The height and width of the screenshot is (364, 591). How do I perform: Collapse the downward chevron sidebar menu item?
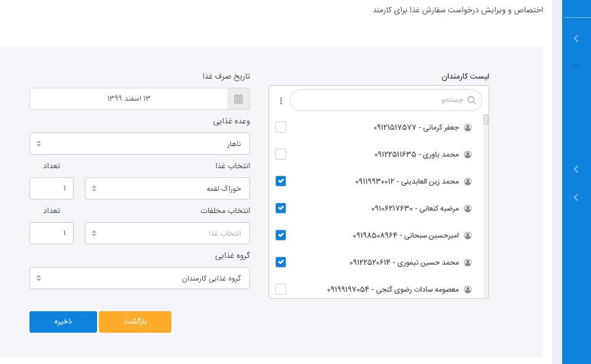tap(576, 66)
